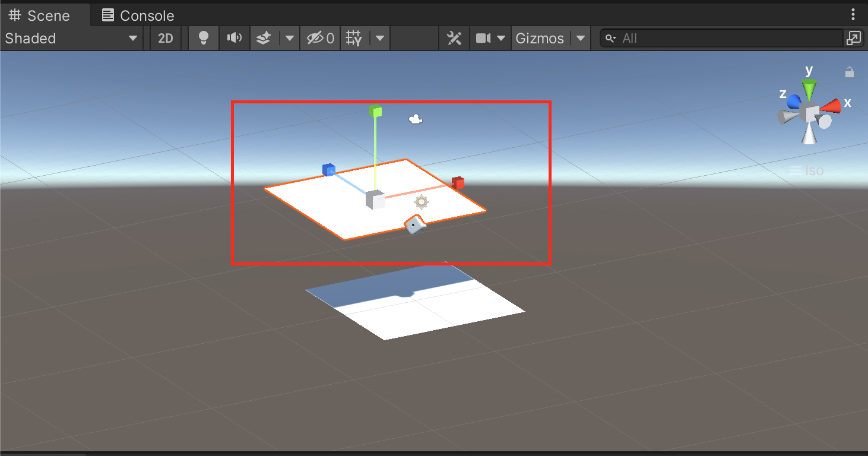Click the sun light gizmo in the scene
Viewport: 868px width, 456px height.
point(422,202)
